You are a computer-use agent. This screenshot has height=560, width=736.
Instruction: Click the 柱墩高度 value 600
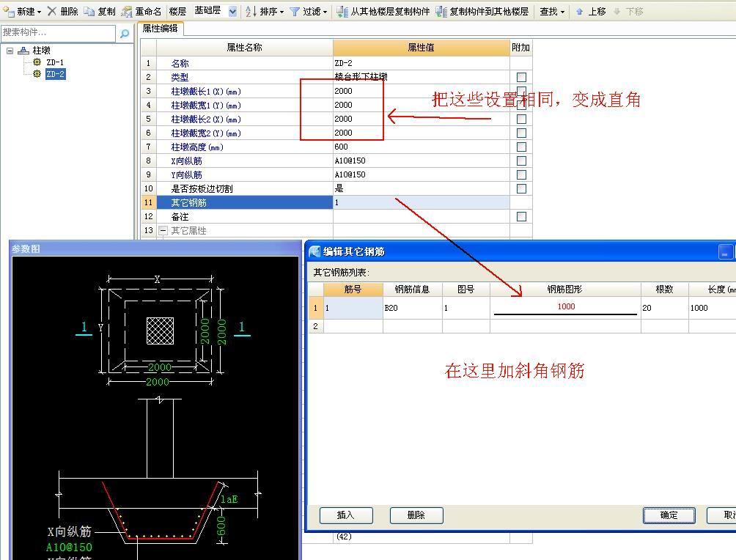[421, 147]
